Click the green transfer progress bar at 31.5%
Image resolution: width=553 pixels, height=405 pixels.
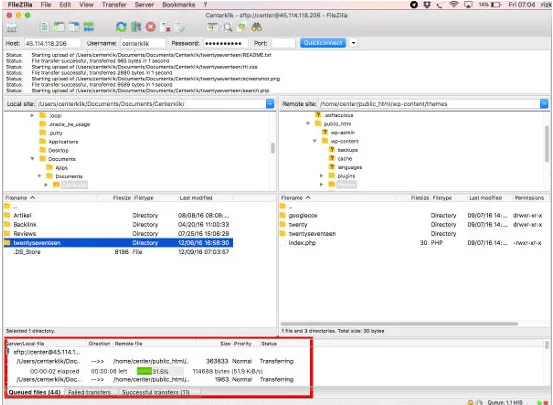click(x=160, y=371)
